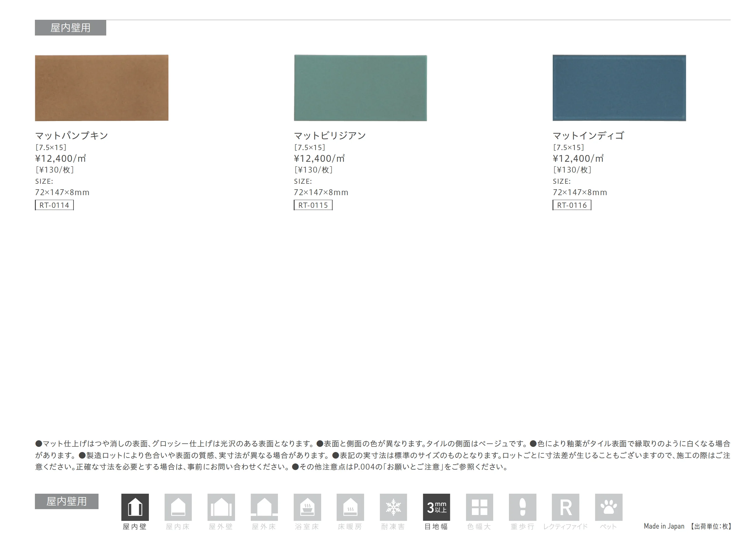Click the ペット paw icon
The height and width of the screenshot is (536, 756).
pyautogui.click(x=609, y=507)
